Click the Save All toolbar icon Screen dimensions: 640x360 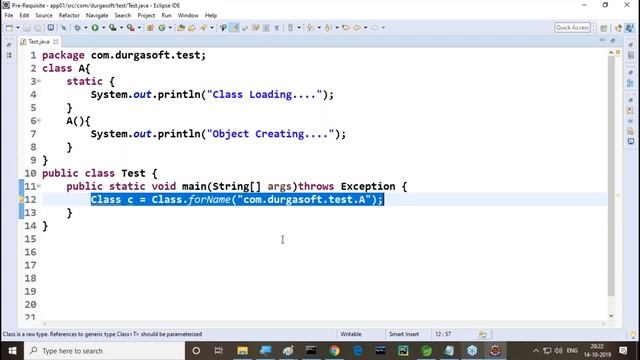[38, 28]
